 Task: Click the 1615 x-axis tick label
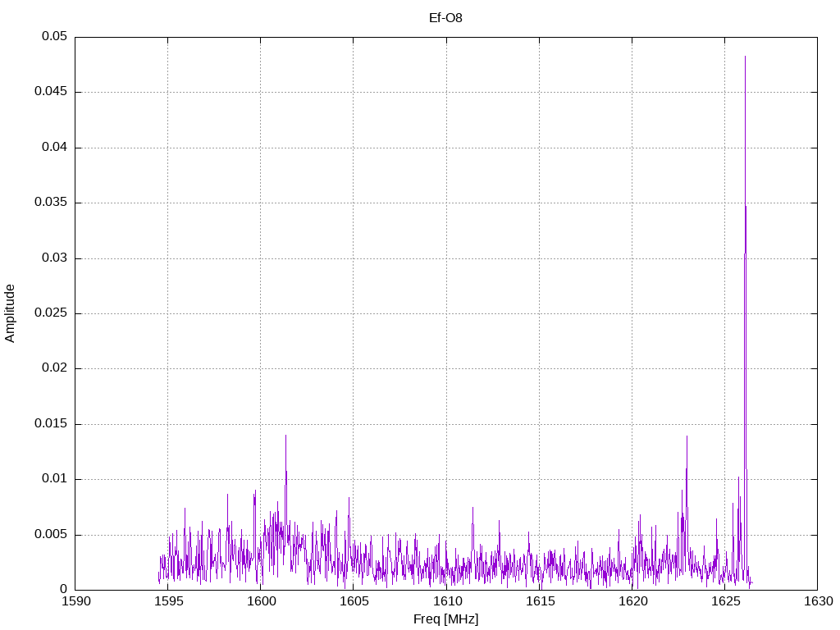click(x=540, y=601)
